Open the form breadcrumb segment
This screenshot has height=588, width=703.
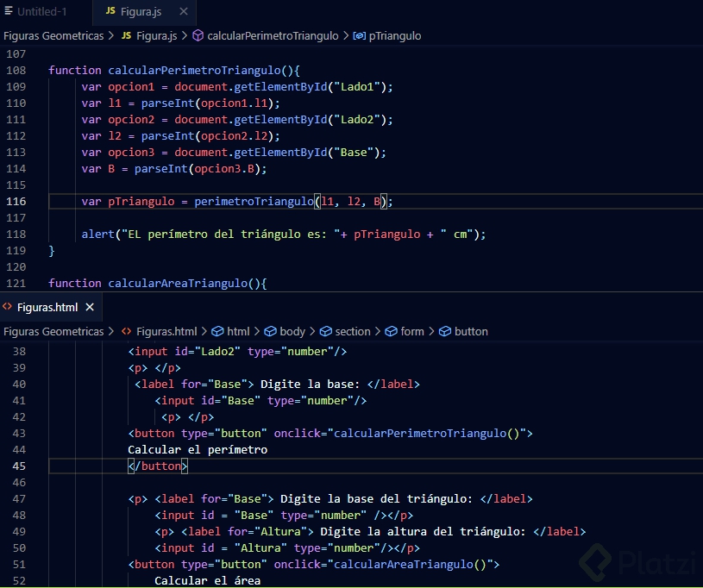click(412, 332)
